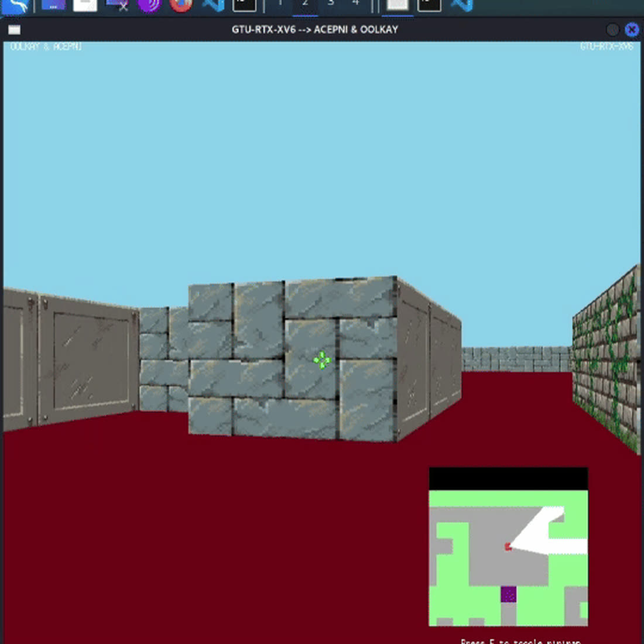Switch to workspace 1
The height and width of the screenshot is (644, 644).
(x=280, y=4)
